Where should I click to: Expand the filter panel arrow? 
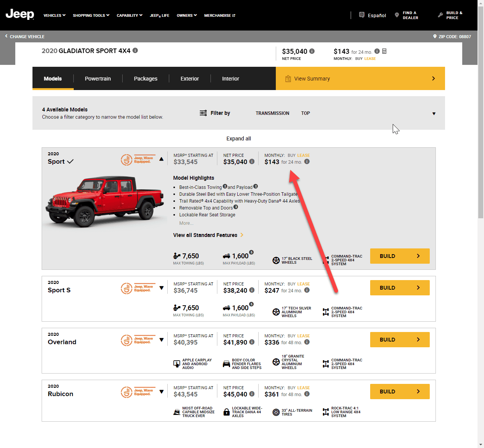434,114
